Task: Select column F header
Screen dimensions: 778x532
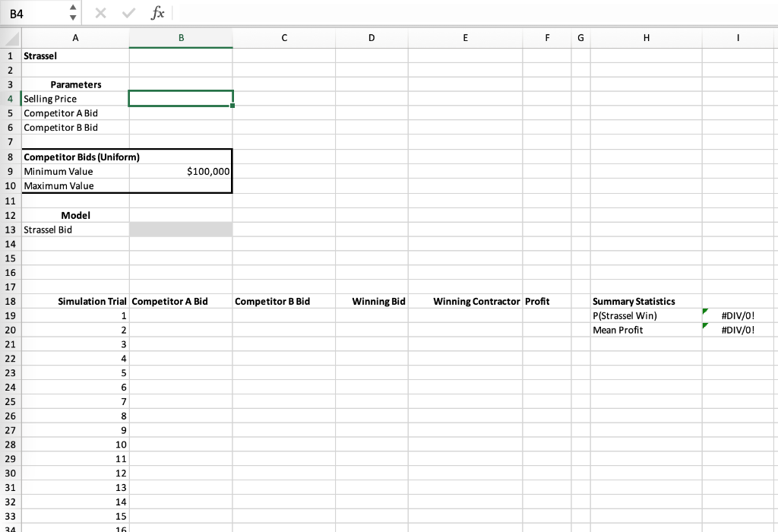Action: 547,38
